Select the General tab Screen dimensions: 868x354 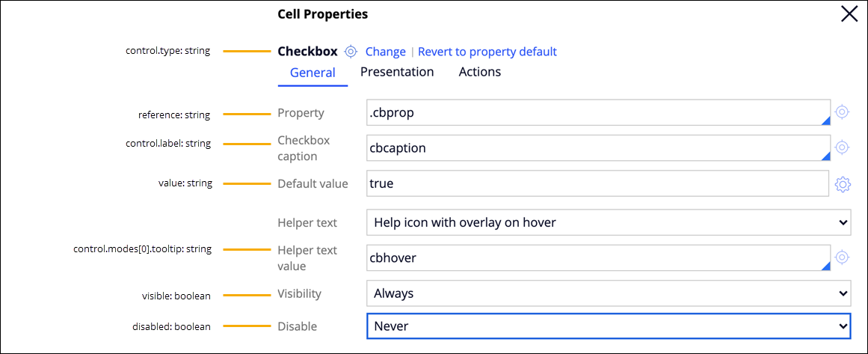[x=313, y=73]
